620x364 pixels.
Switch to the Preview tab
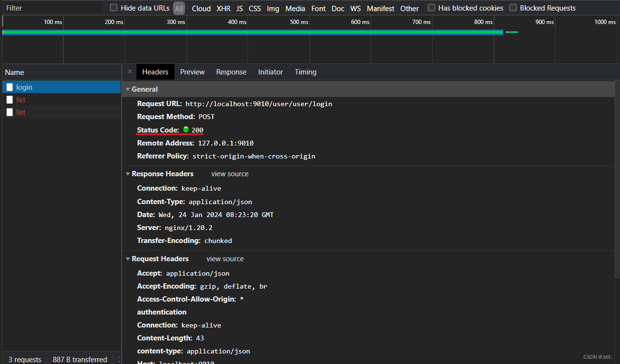click(192, 72)
